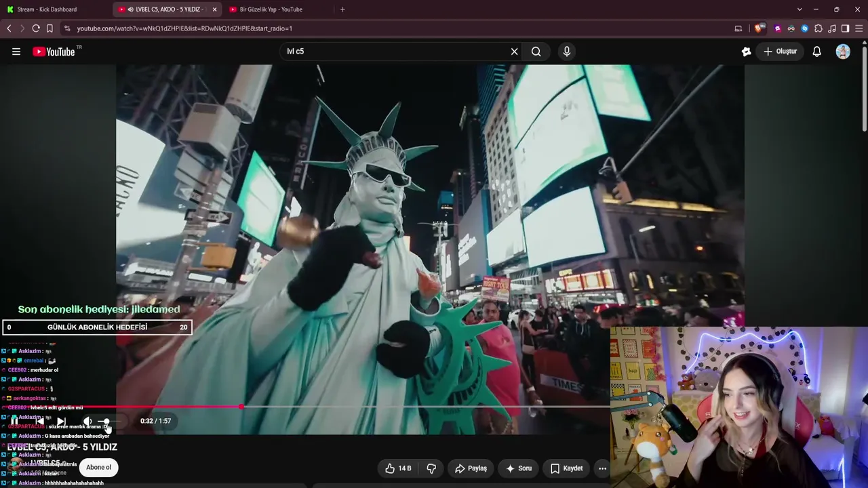Start voice search with microphone
This screenshot has width=868, height=488.
(x=567, y=52)
